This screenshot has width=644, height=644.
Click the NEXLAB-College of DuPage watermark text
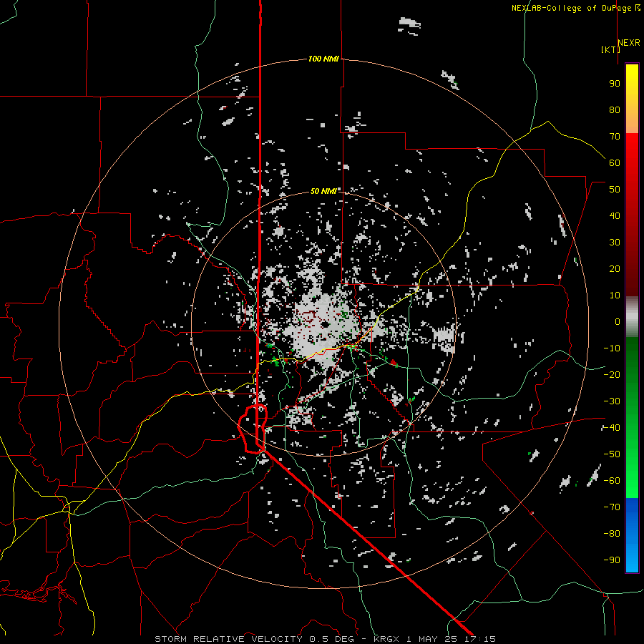pos(571,8)
